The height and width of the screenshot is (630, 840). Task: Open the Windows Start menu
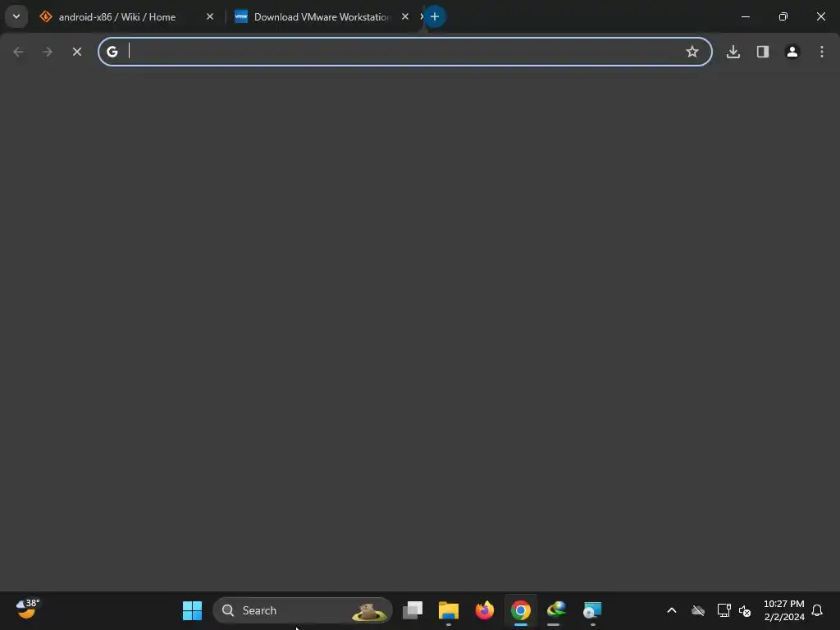[x=192, y=610]
